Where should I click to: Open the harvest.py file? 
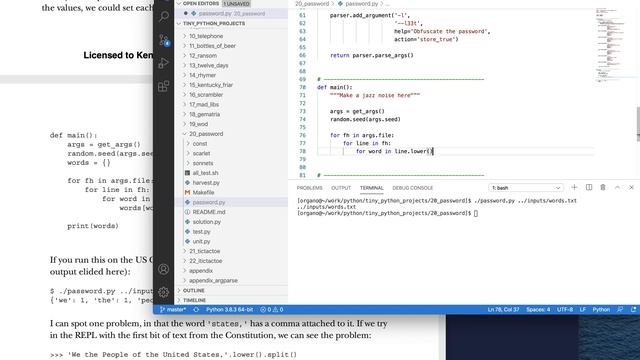[x=206, y=183]
